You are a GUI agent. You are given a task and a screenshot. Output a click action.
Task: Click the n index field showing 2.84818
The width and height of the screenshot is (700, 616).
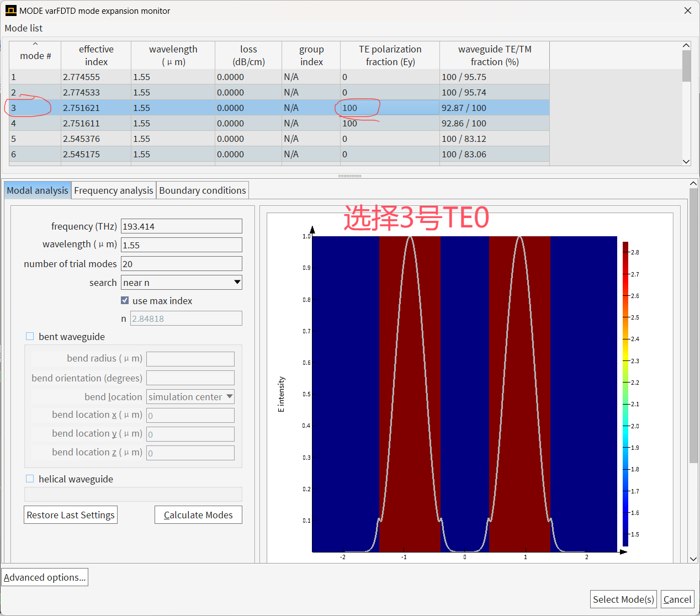186,318
